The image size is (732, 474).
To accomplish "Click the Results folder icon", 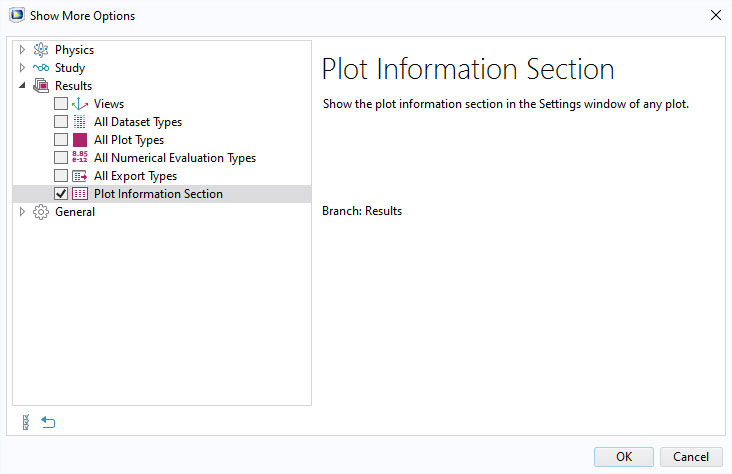I will coord(41,86).
